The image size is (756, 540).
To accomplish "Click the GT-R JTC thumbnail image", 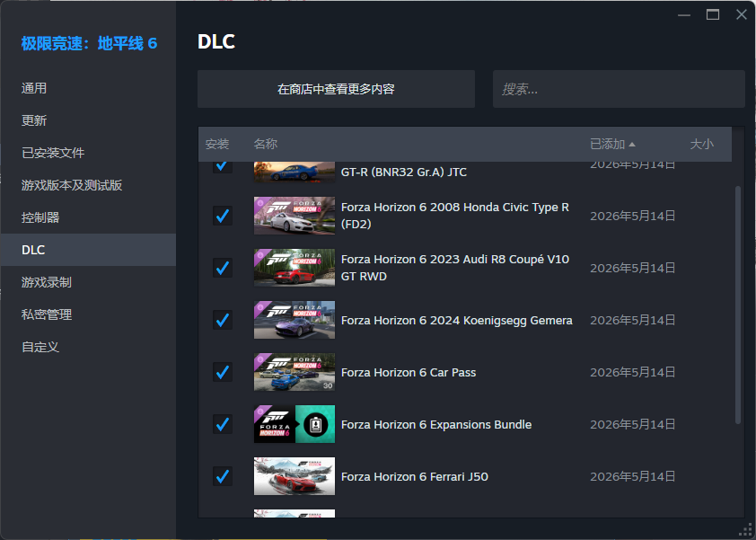I will 294,172.
